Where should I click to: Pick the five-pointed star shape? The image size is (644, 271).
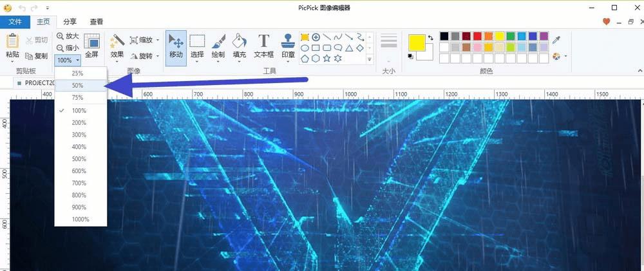(x=327, y=59)
